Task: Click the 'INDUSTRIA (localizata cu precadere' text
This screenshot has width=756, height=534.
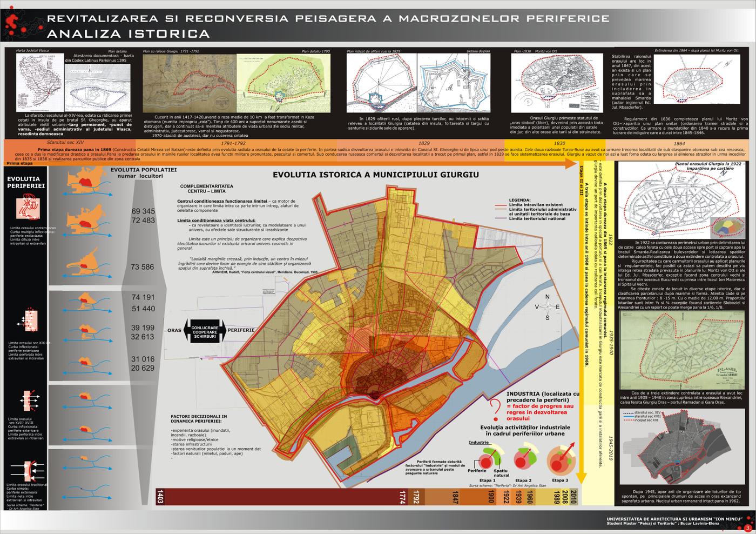Action: point(542,397)
